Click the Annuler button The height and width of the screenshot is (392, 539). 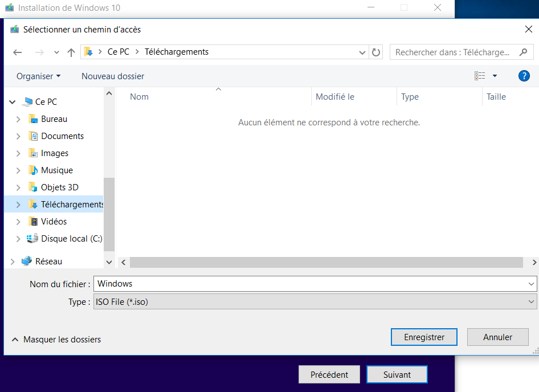tap(497, 337)
